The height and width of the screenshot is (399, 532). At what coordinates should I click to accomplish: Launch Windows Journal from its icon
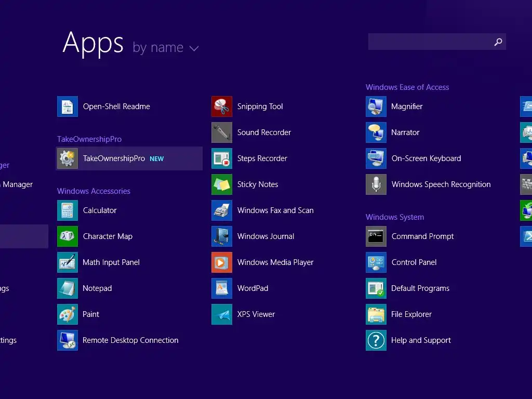[x=221, y=236]
